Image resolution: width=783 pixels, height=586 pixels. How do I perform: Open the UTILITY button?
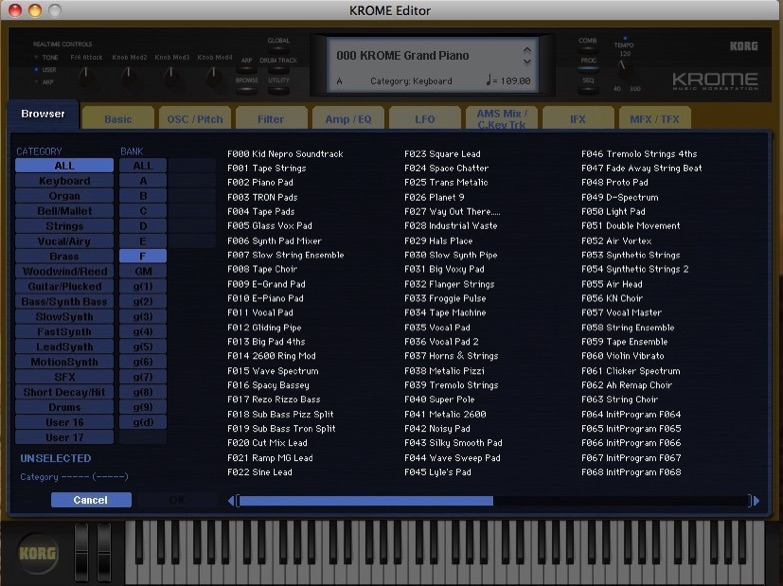(x=278, y=90)
